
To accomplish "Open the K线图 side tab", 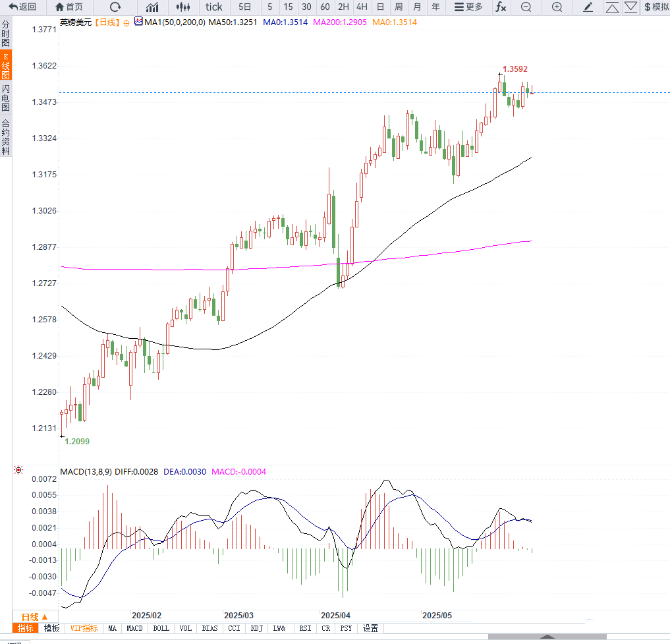I will click(5, 65).
